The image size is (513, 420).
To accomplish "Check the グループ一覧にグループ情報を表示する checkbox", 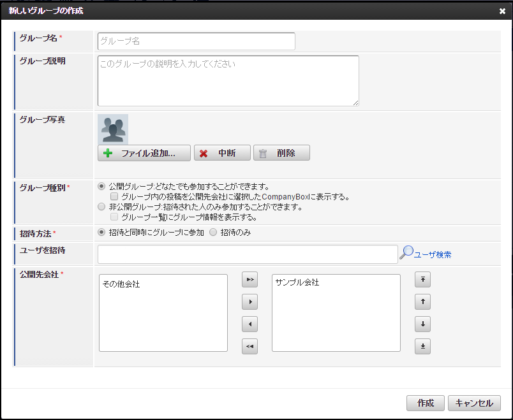I will click(114, 217).
